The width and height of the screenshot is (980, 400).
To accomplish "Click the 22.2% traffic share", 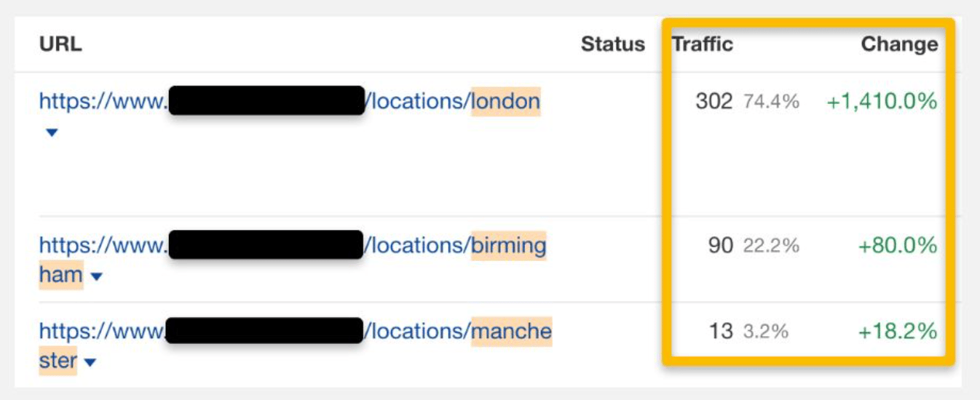I will (771, 247).
